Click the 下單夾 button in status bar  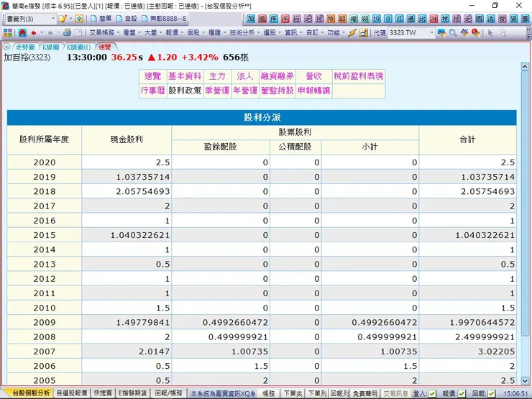293,393
